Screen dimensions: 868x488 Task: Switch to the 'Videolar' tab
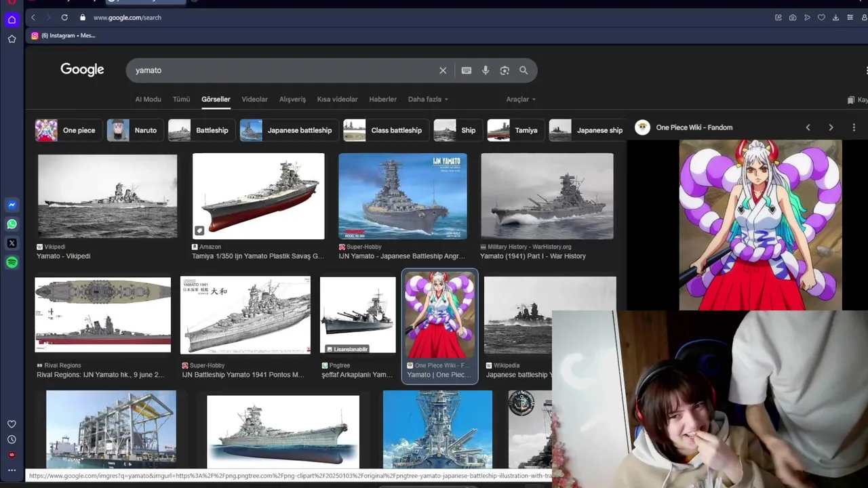click(x=254, y=100)
